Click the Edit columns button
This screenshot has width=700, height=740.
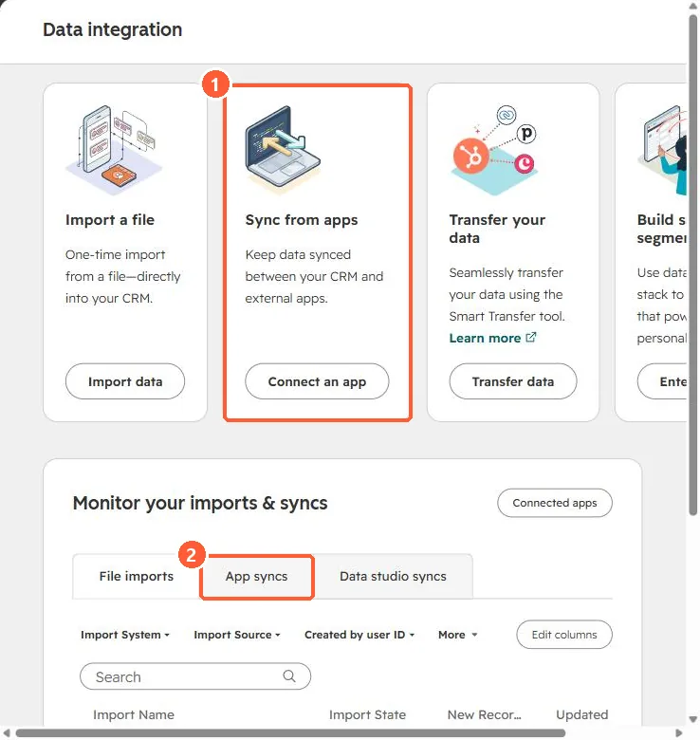564,635
